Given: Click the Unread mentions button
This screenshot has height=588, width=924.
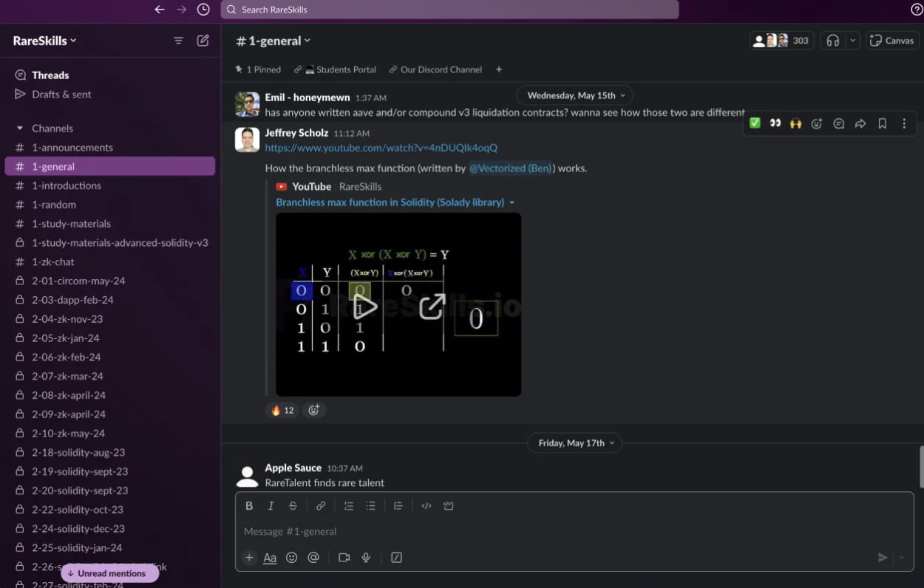Looking at the screenshot, I should point(110,573).
